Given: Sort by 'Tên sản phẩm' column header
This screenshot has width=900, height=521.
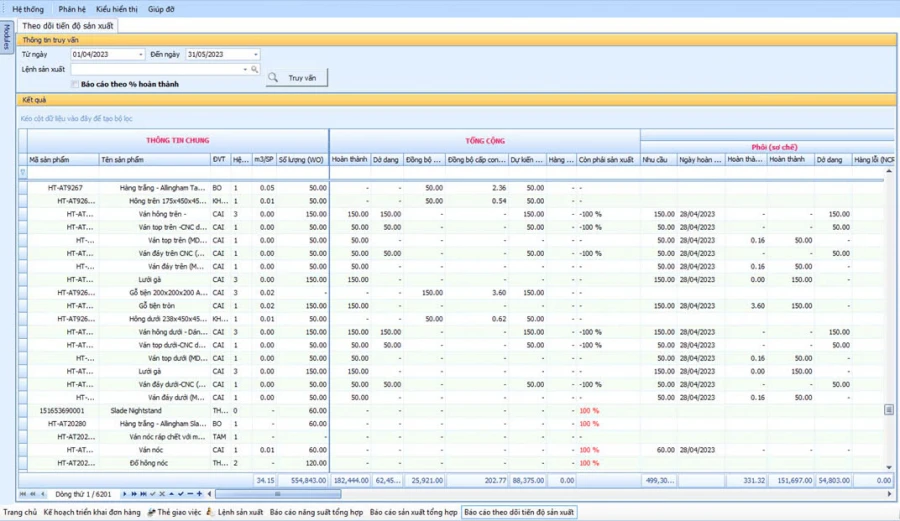Looking at the screenshot, I should coord(154,160).
